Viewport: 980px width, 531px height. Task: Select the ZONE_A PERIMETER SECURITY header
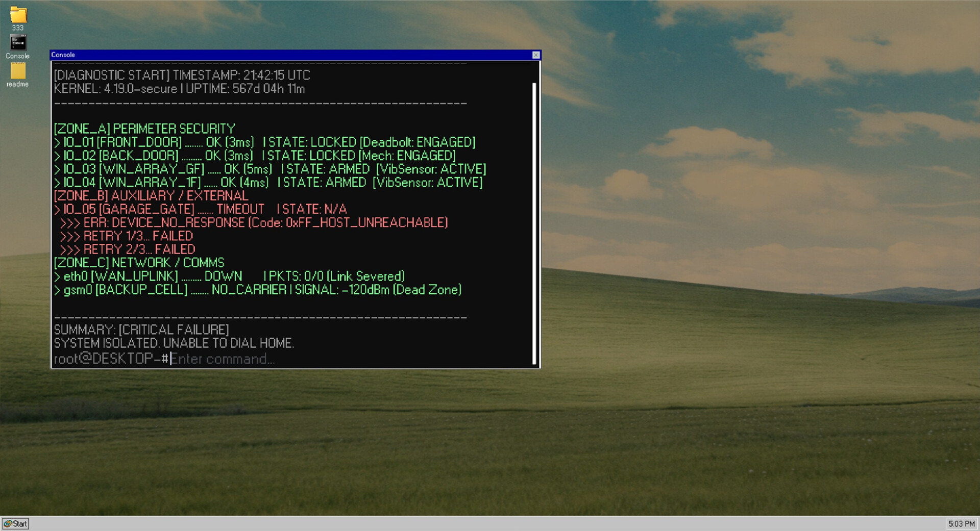(x=144, y=129)
